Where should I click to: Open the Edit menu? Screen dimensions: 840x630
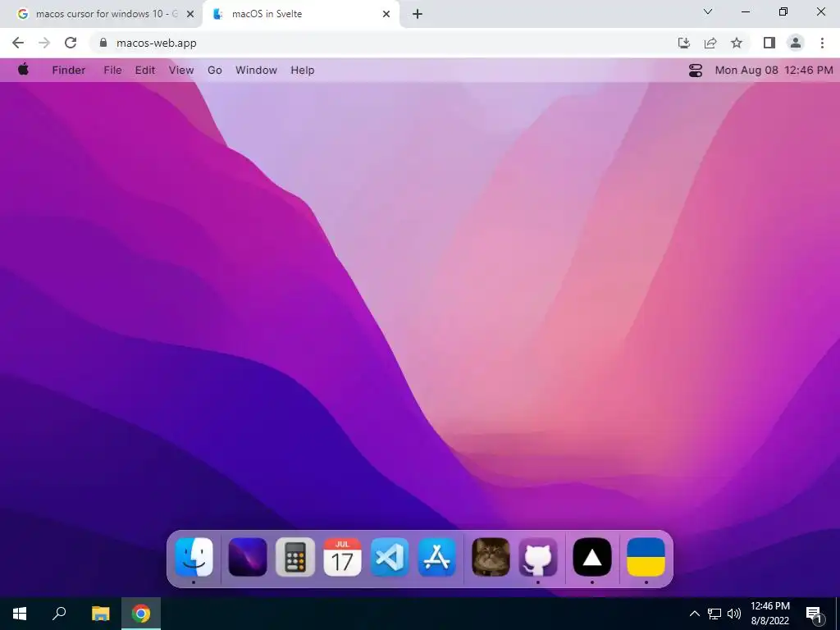point(144,71)
